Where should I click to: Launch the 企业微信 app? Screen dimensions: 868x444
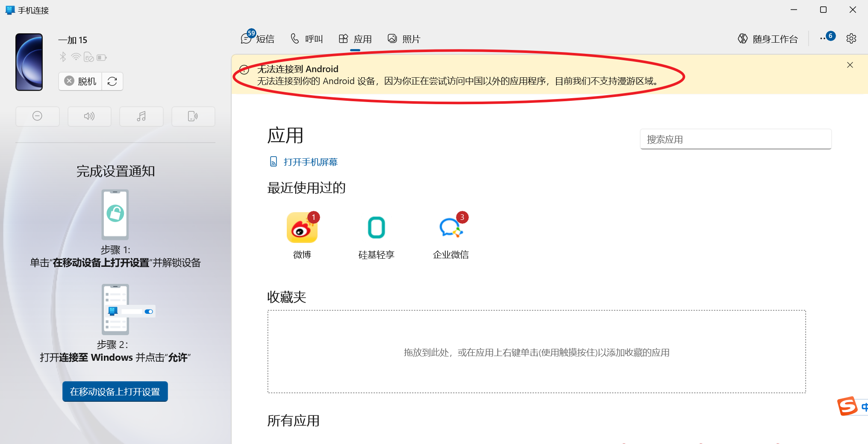click(x=451, y=235)
